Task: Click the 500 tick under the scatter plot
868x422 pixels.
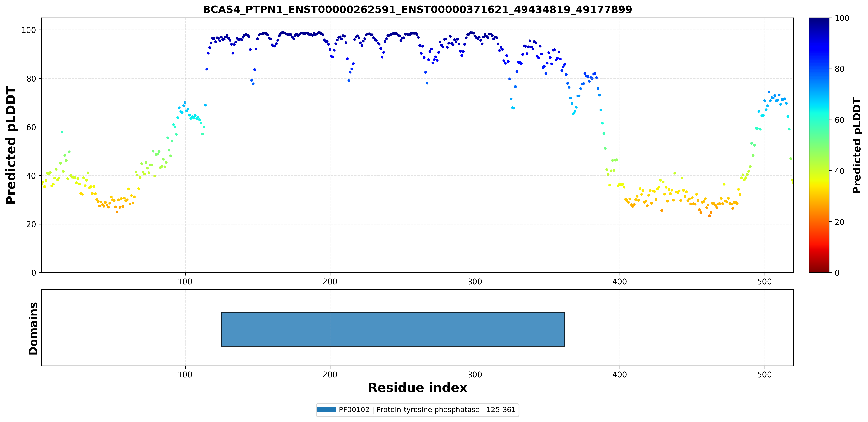Action: 765,281
